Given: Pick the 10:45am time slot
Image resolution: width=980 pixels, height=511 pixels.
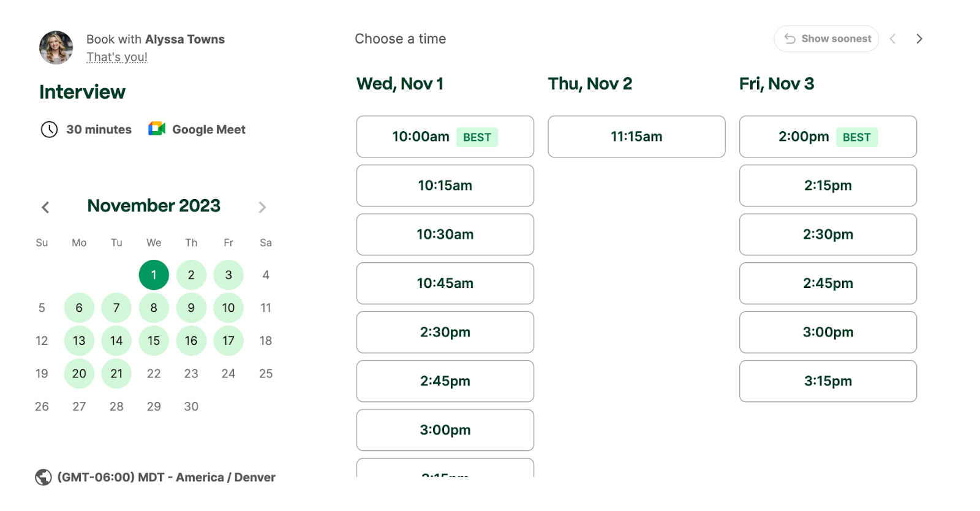Looking at the screenshot, I should coord(445,283).
